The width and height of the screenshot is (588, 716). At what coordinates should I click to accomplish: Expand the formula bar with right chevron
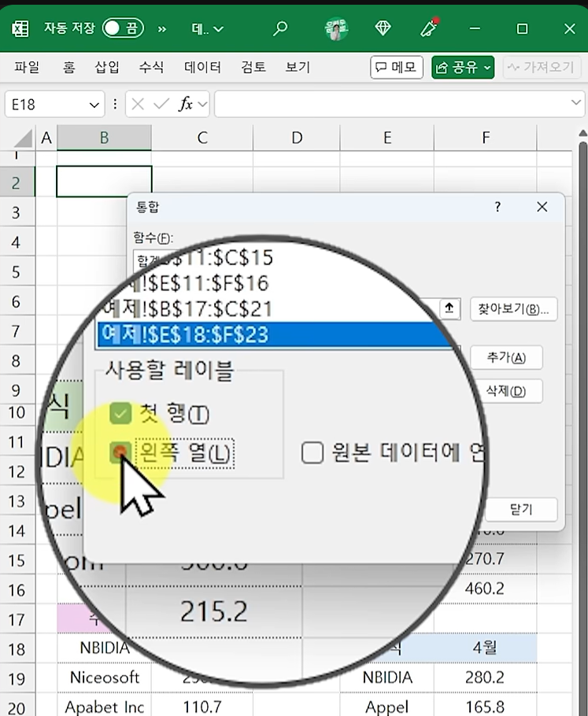click(575, 103)
